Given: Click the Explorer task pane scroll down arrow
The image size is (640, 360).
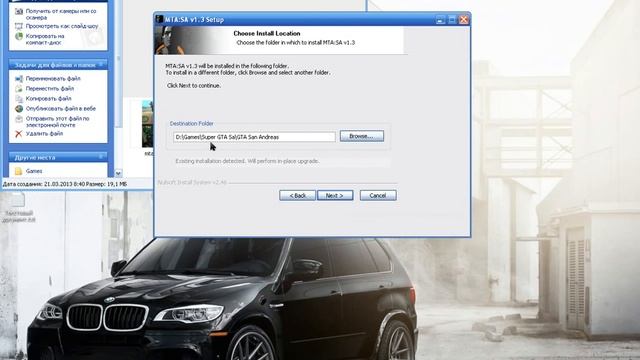Looking at the screenshot, I should [118, 173].
